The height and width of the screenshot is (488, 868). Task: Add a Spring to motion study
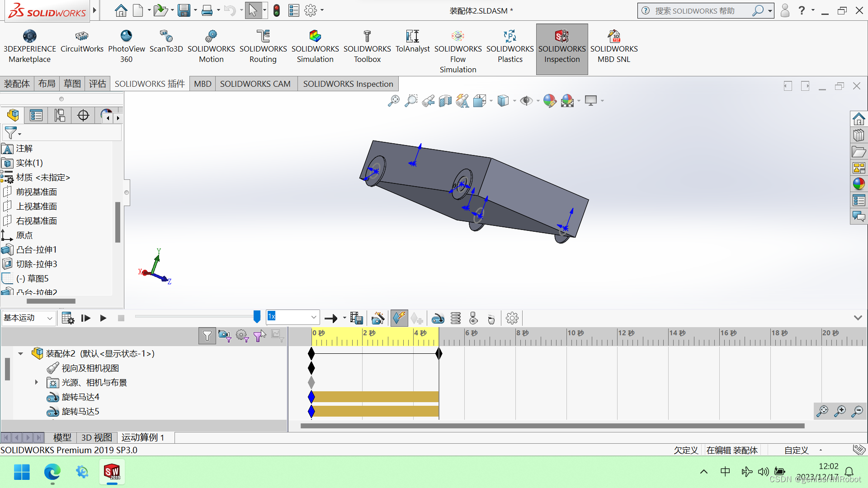point(456,318)
